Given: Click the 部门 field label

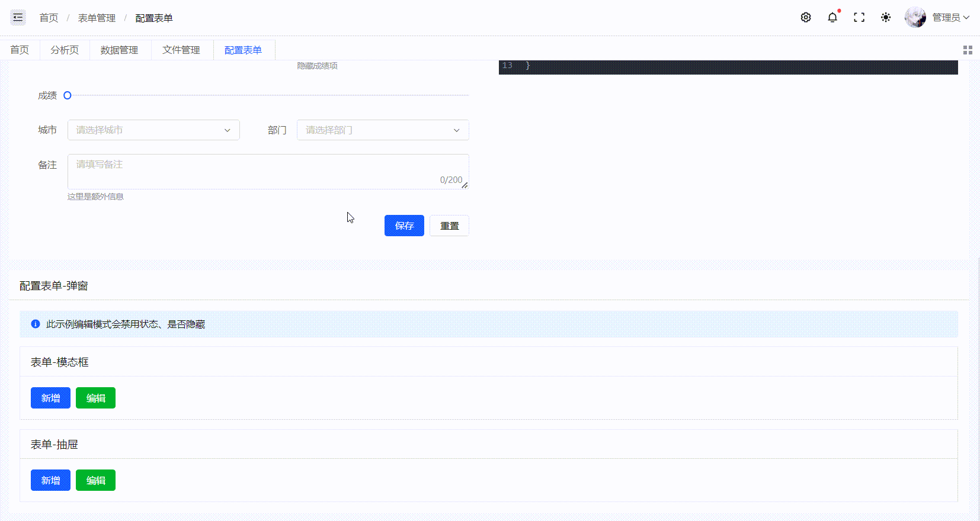Looking at the screenshot, I should (277, 130).
